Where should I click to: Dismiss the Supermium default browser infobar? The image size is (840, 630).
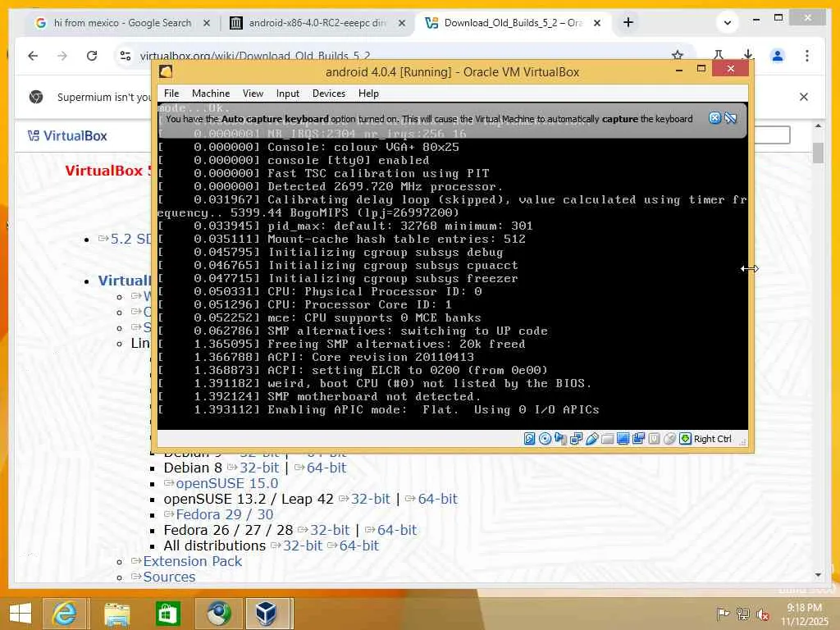804,97
